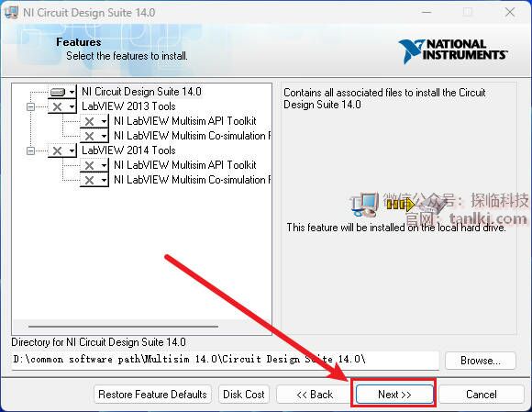Image resolution: width=532 pixels, height=412 pixels.
Task: Click the Next >> button
Action: (394, 395)
